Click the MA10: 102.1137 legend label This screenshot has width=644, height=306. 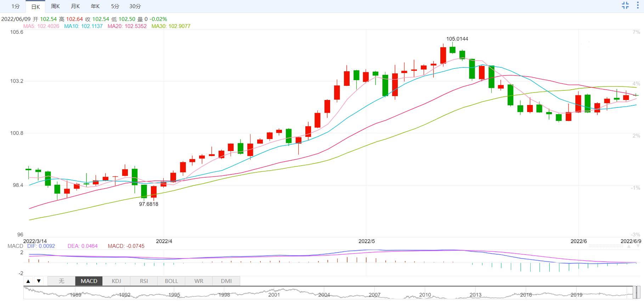(x=83, y=26)
